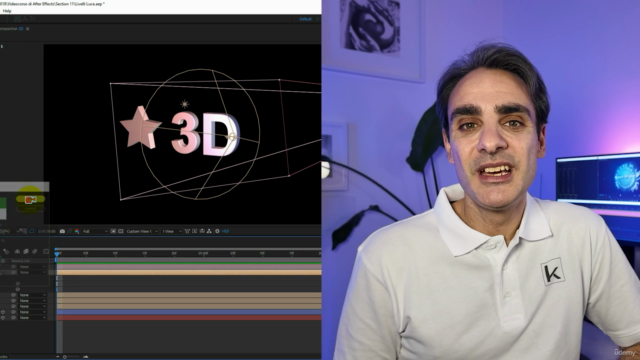Click the timeline zoom out icon

[58, 357]
